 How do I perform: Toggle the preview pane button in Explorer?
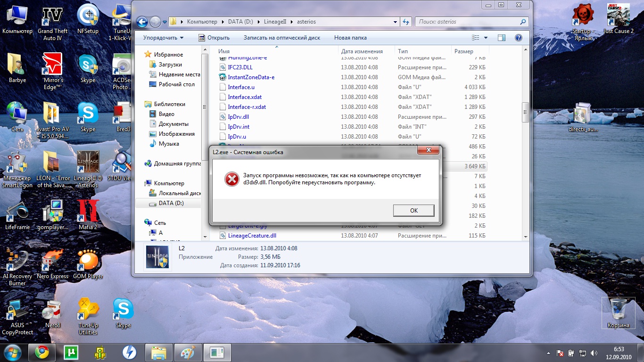[x=502, y=38]
